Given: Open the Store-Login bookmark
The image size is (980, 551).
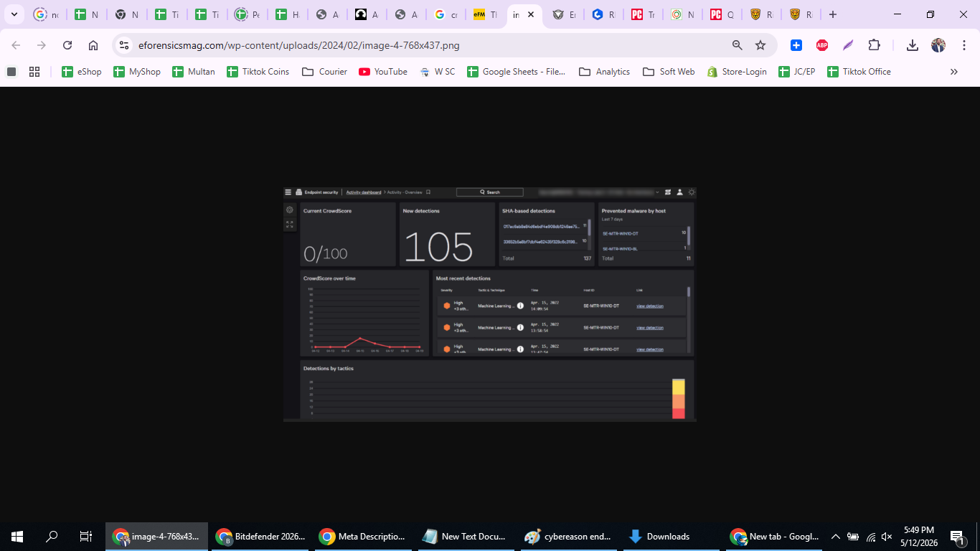Looking at the screenshot, I should click(x=737, y=72).
